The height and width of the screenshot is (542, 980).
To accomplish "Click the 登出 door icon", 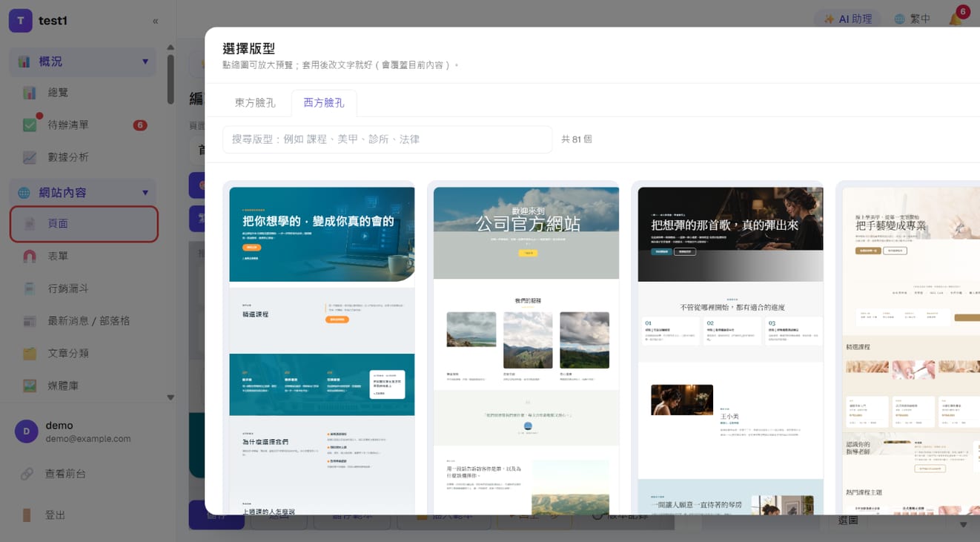I will pos(27,515).
